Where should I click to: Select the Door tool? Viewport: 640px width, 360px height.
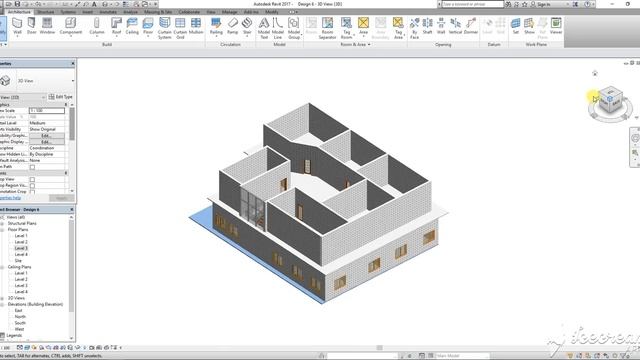(x=31, y=26)
